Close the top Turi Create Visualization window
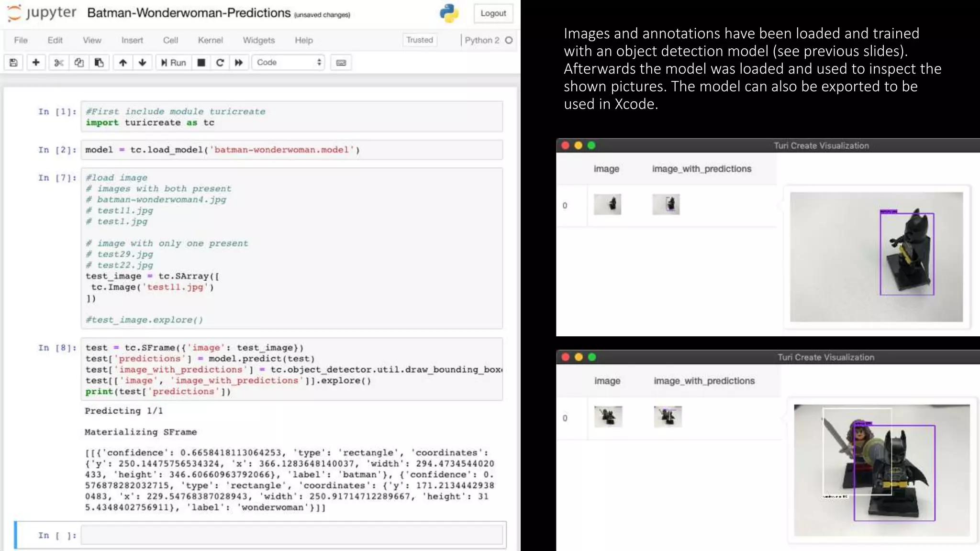 565,145
